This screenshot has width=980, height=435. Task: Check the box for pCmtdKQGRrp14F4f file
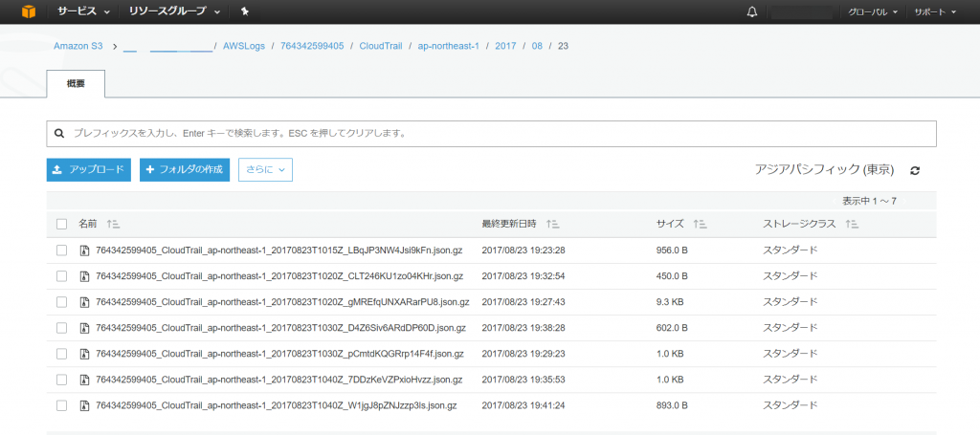61,354
